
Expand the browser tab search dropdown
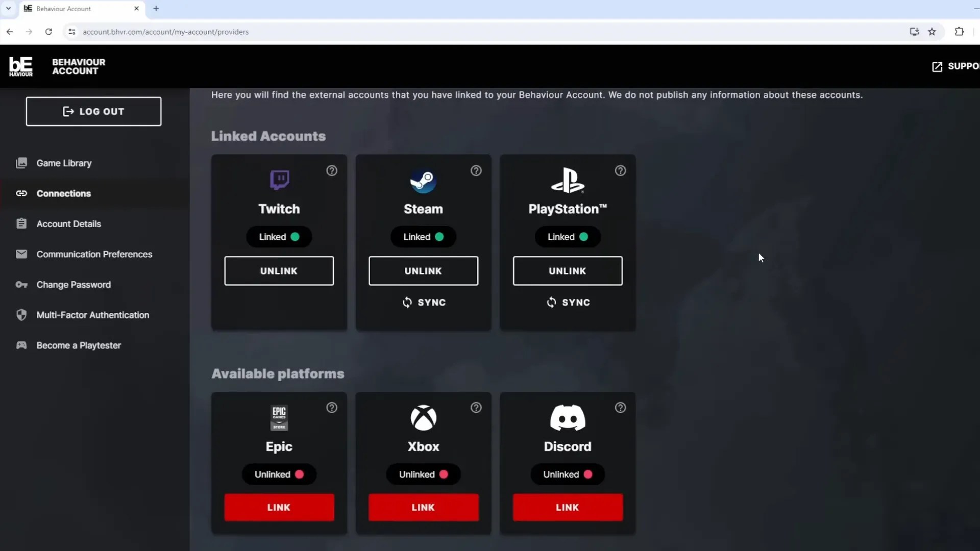tap(8, 8)
